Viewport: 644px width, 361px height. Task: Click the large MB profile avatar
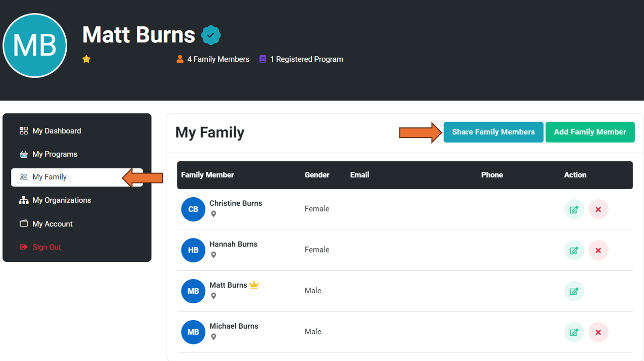[x=35, y=45]
